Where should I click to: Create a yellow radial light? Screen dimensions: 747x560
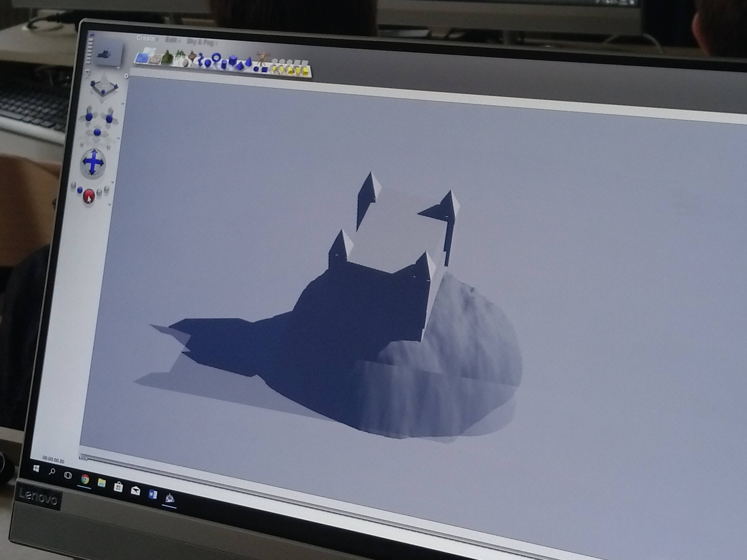coord(275,69)
